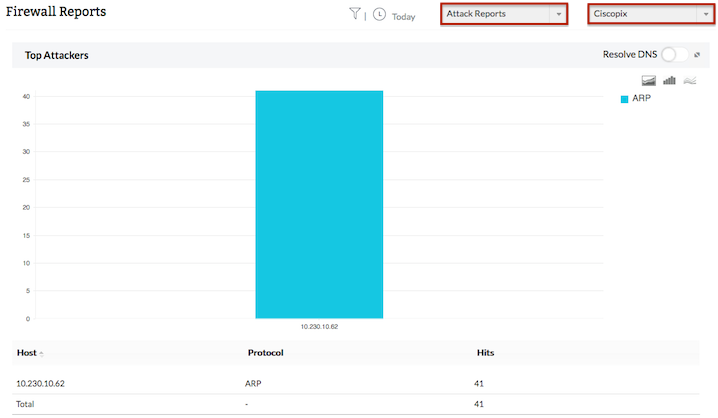718x418 pixels.
Task: Click the Total row label
Action: (x=25, y=404)
